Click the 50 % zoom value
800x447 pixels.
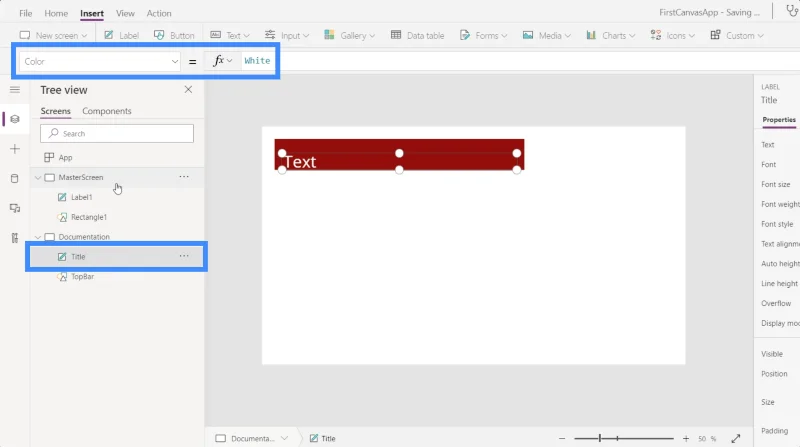(x=707, y=438)
